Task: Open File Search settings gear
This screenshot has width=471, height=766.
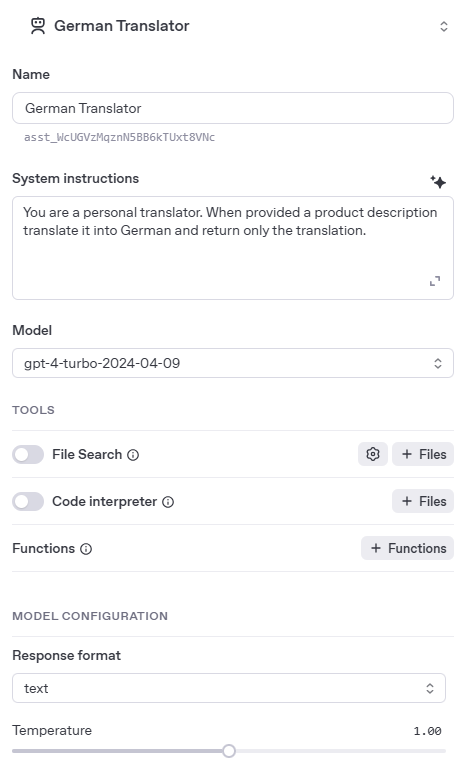Action: pos(373,454)
